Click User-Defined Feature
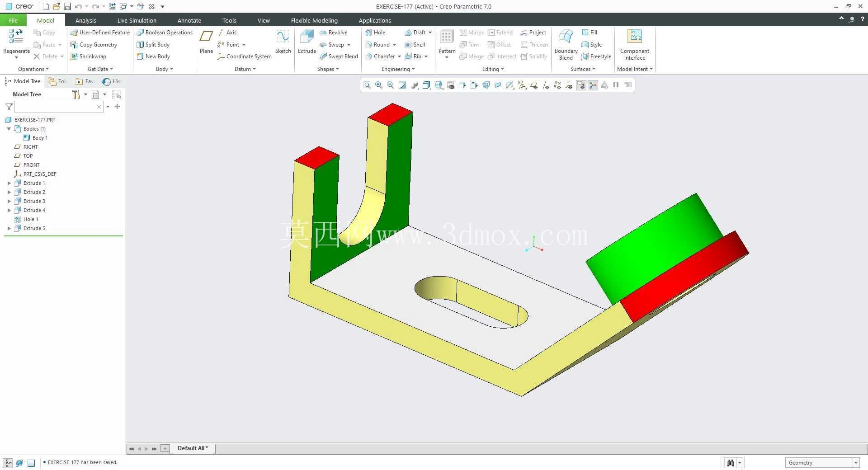This screenshot has height=470, width=868. [x=100, y=33]
